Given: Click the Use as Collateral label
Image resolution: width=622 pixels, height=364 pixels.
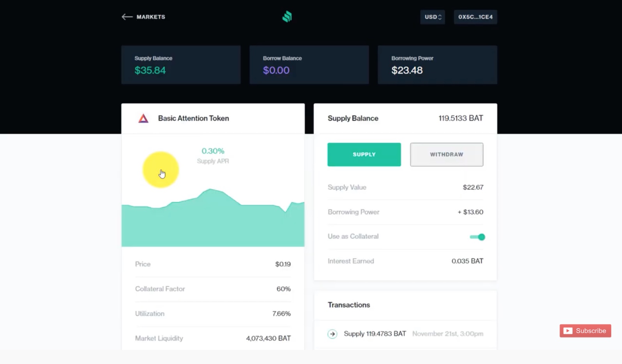Looking at the screenshot, I should 353,237.
